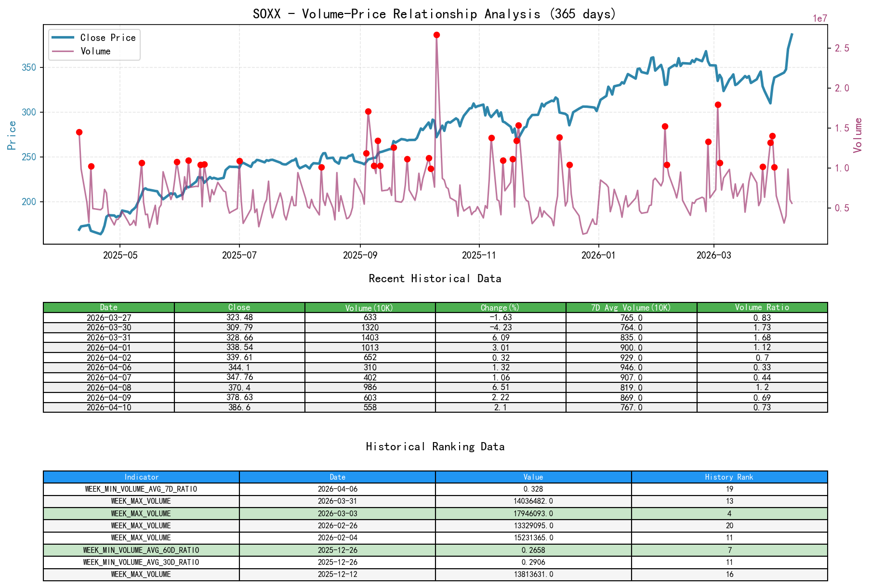Click the "1e7" scale label
This screenshot has height=588, width=871.
[820, 19]
